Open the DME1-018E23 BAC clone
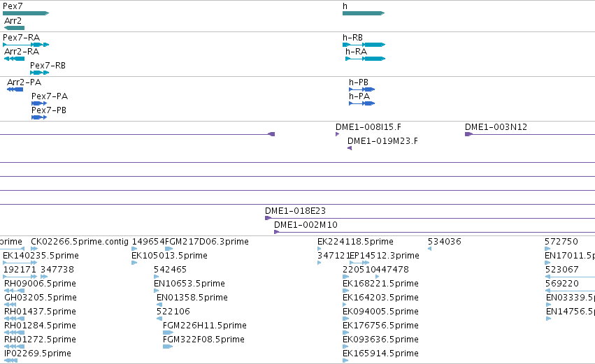This screenshot has height=364, width=595. point(429,218)
